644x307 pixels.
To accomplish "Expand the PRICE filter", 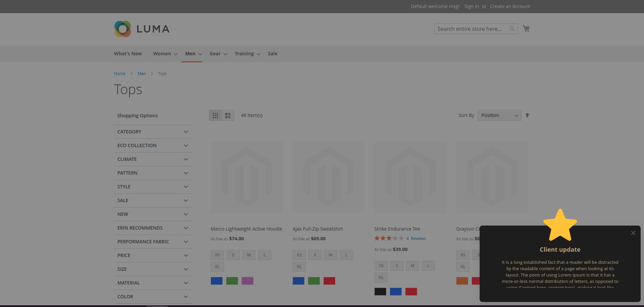I will coord(153,255).
